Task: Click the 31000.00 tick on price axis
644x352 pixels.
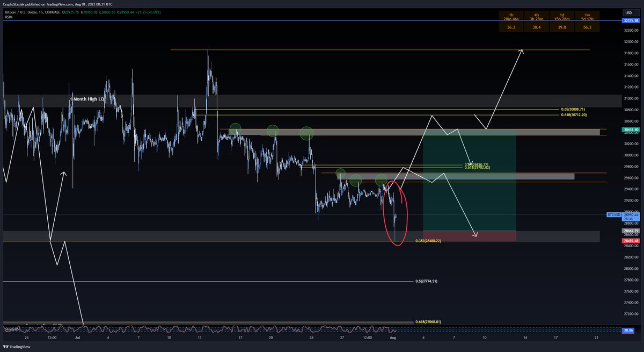Action: click(x=630, y=98)
